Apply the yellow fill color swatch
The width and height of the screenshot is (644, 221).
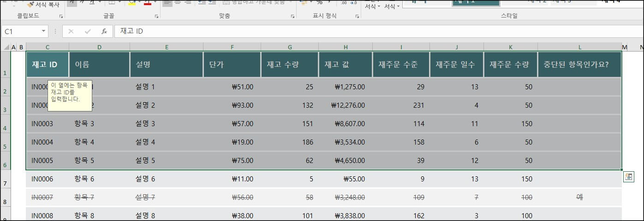coord(131,3)
